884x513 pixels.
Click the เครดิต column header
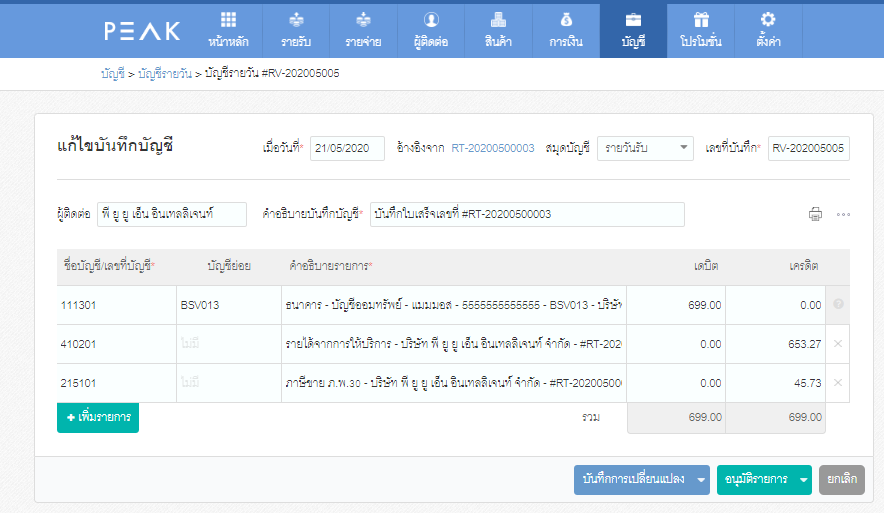[x=803, y=266]
